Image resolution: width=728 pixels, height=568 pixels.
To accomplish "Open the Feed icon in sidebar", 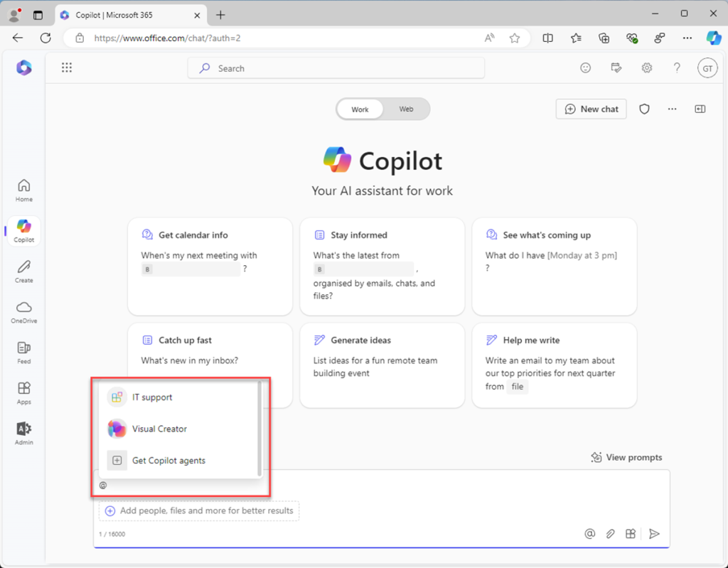I will (x=24, y=352).
